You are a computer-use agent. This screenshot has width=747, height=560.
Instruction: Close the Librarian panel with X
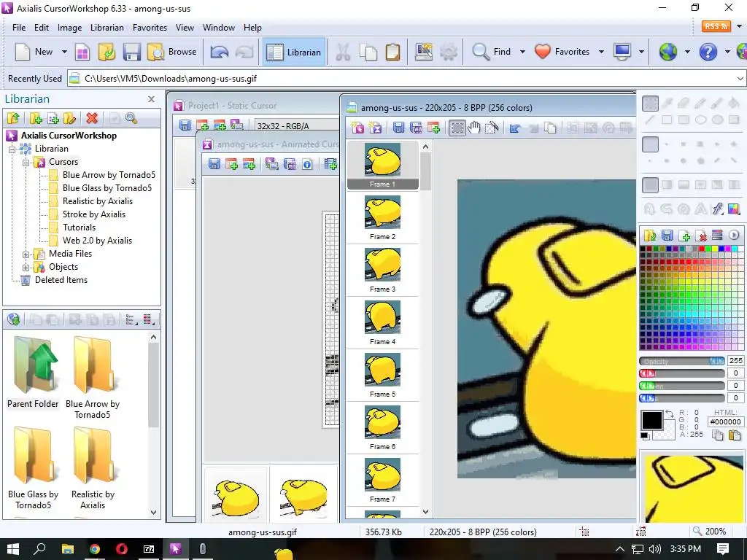pos(151,99)
